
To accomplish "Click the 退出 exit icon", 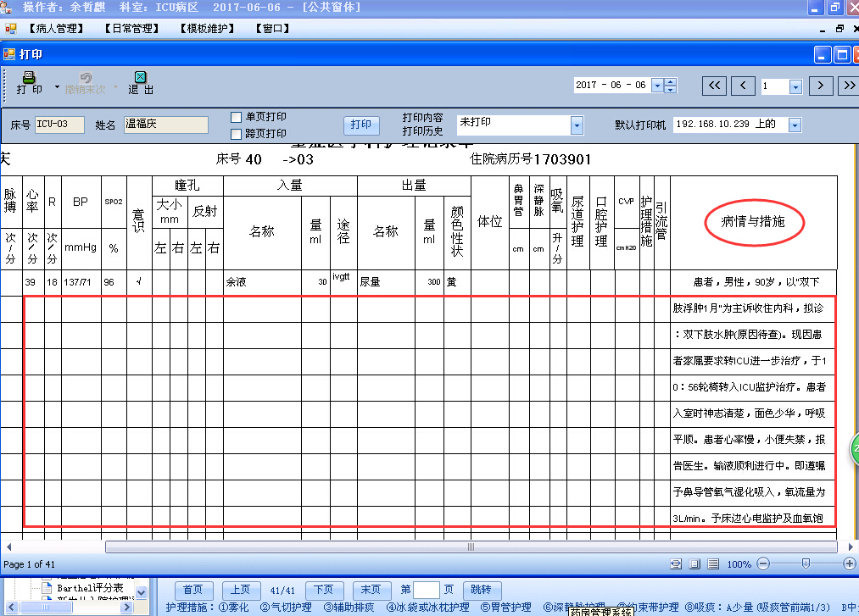I will [x=140, y=77].
